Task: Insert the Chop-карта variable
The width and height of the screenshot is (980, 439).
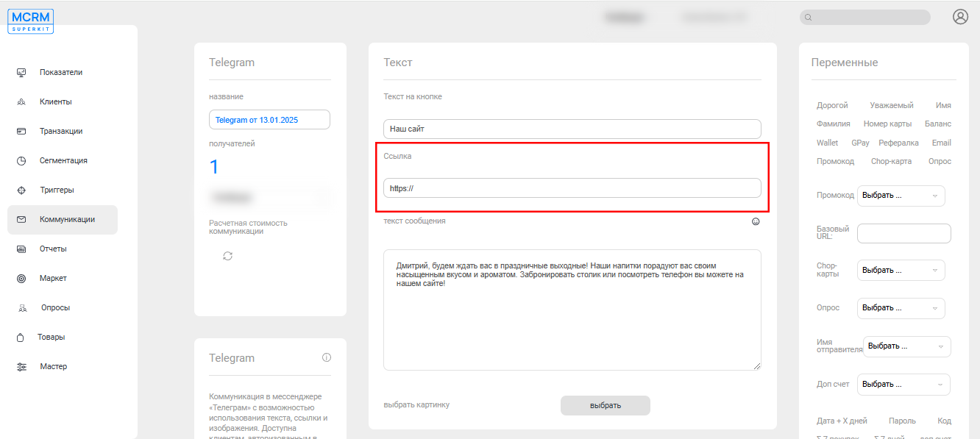Action: [x=891, y=161]
